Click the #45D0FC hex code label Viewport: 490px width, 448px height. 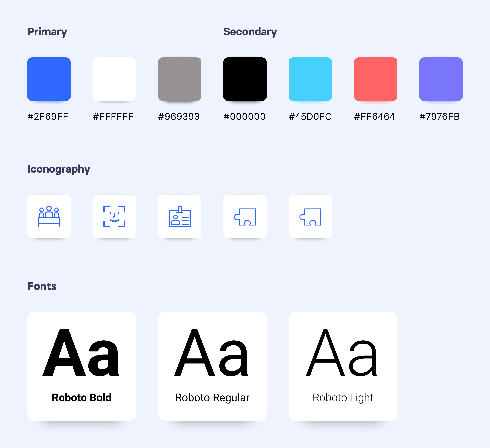click(310, 117)
